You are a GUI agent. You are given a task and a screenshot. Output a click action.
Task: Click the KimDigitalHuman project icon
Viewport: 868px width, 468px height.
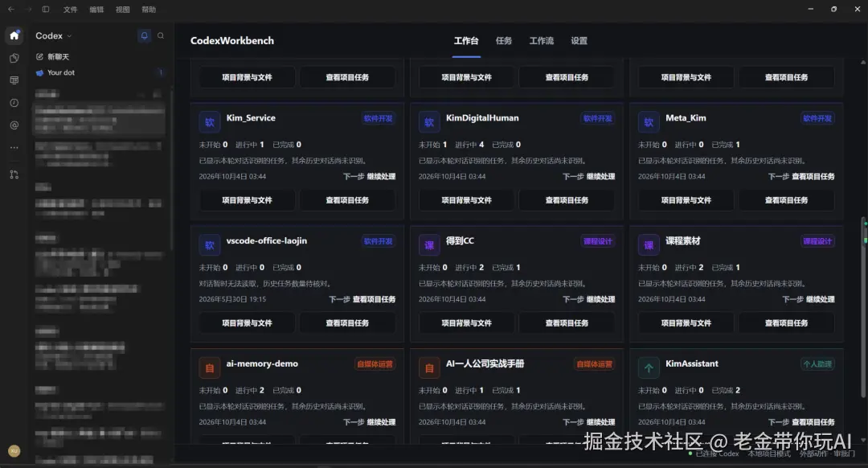point(429,122)
